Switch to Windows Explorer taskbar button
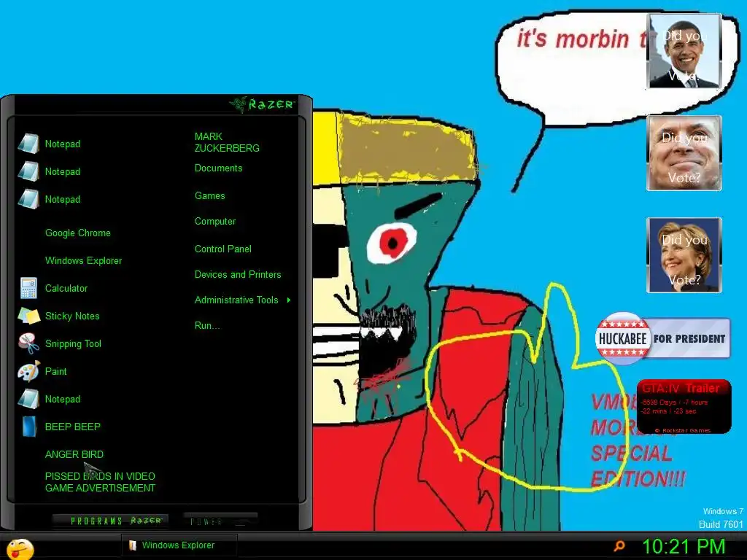The height and width of the screenshot is (560, 747). point(179,545)
